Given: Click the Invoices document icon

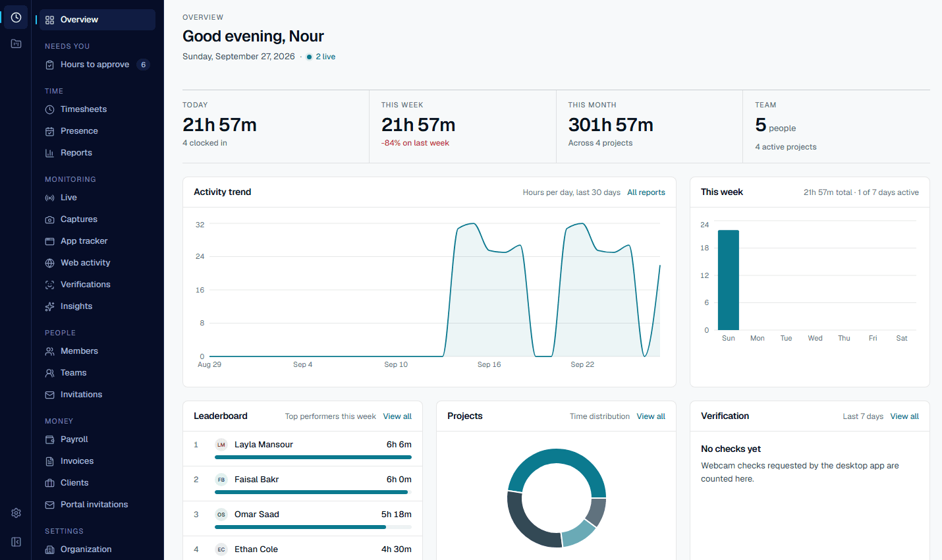Looking at the screenshot, I should 49,461.
